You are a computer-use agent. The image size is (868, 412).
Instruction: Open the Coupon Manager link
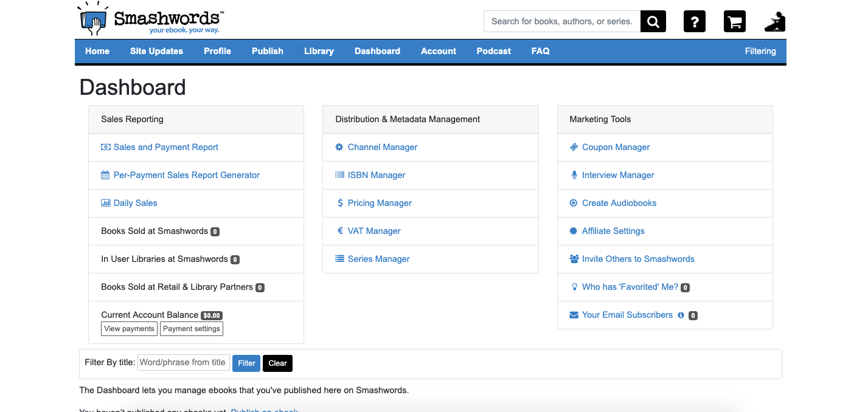tap(616, 147)
